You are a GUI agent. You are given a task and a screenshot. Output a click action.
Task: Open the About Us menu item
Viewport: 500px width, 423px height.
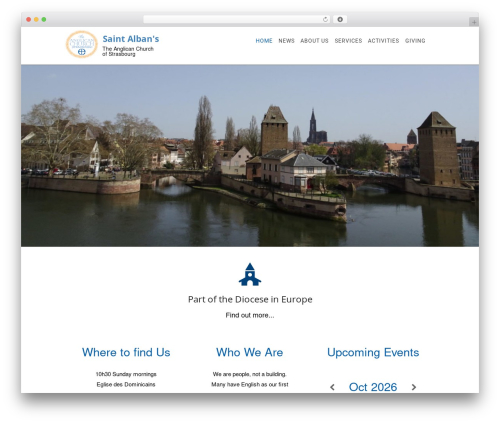point(314,41)
